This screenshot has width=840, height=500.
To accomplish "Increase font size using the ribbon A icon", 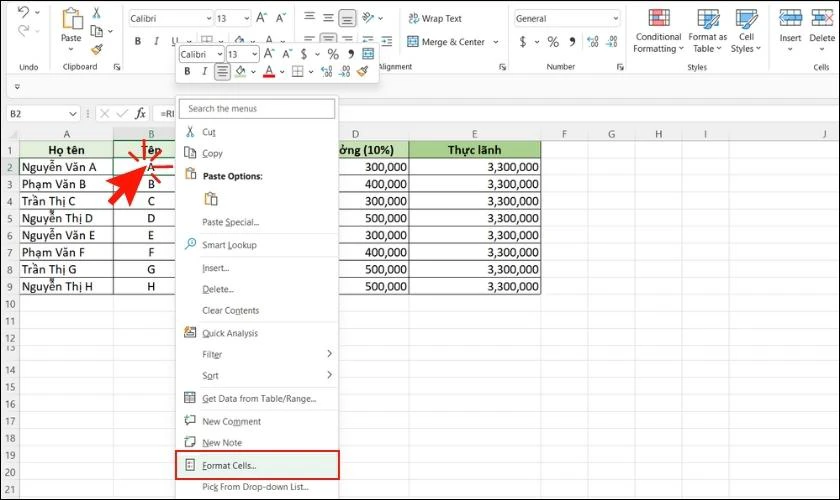I will click(261, 18).
